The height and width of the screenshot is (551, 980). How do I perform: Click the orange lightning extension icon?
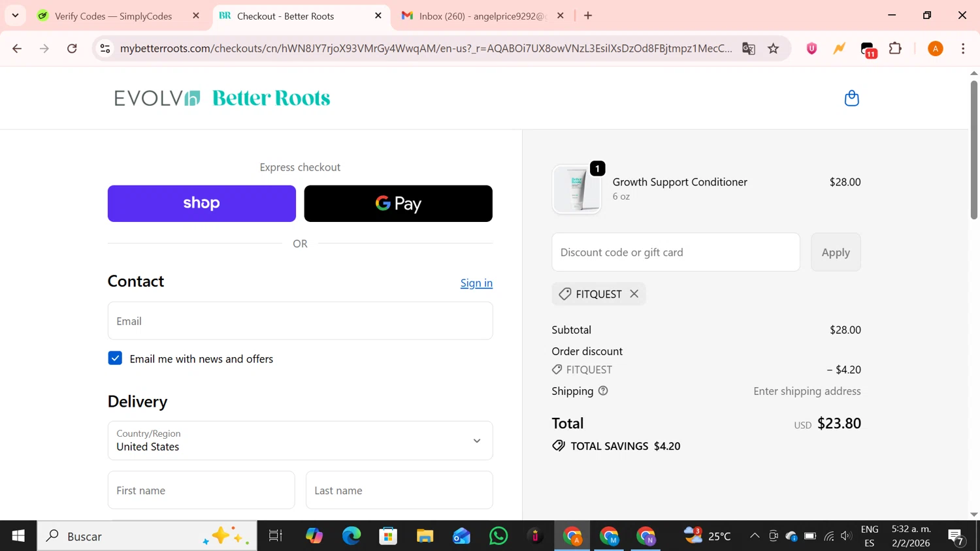[840, 48]
